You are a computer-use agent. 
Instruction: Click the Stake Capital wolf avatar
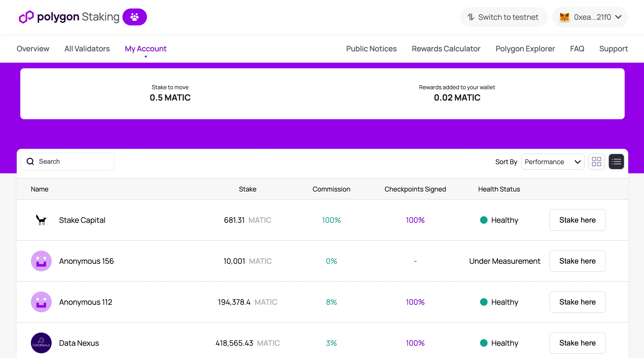point(41,220)
